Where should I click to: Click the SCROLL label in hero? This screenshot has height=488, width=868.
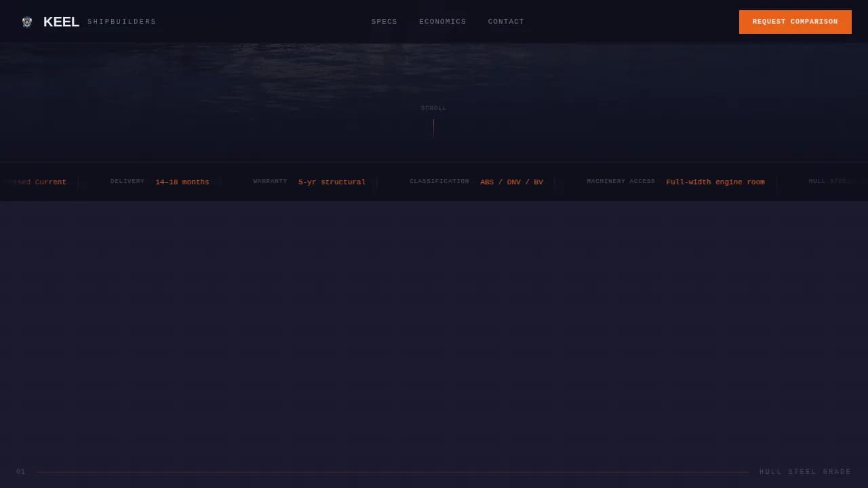(433, 108)
